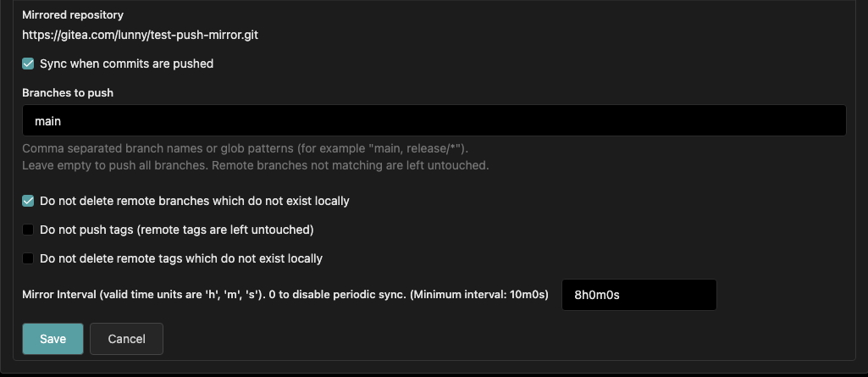Place cursor on the '8h0m0s' interval value

597,295
